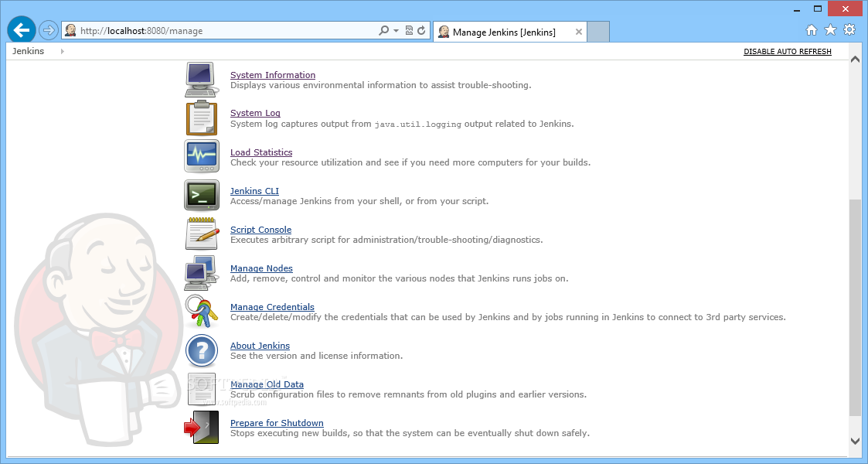The height and width of the screenshot is (464, 868).
Task: Open the Manage Credentials link
Action: (x=272, y=307)
